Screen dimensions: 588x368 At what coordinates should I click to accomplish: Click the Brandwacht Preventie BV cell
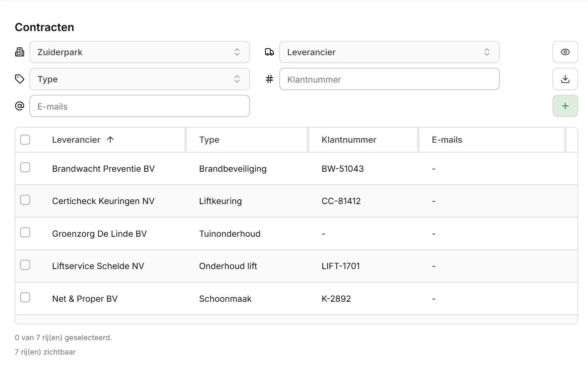103,168
